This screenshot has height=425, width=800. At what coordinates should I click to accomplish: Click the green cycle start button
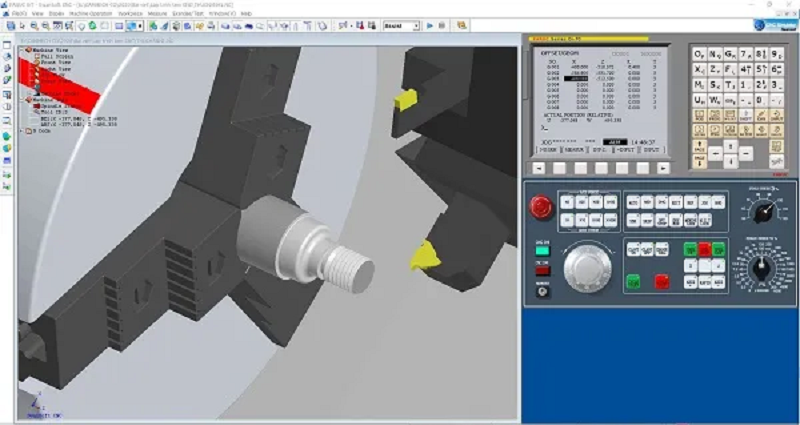pyautogui.click(x=633, y=281)
